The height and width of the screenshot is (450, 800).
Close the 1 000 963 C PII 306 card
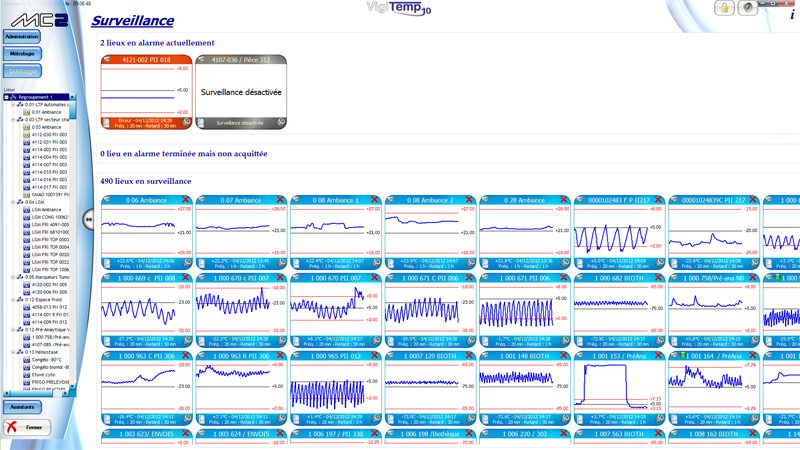(x=186, y=356)
